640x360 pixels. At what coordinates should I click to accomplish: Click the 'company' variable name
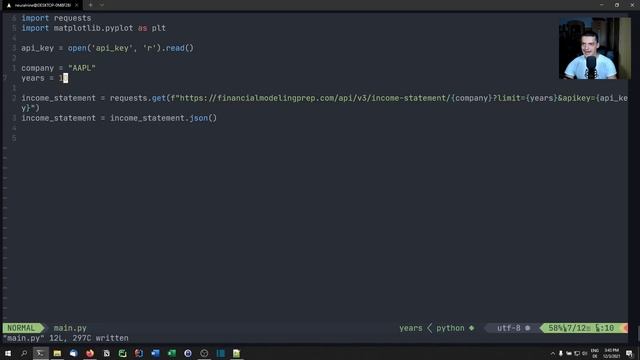click(x=38, y=68)
